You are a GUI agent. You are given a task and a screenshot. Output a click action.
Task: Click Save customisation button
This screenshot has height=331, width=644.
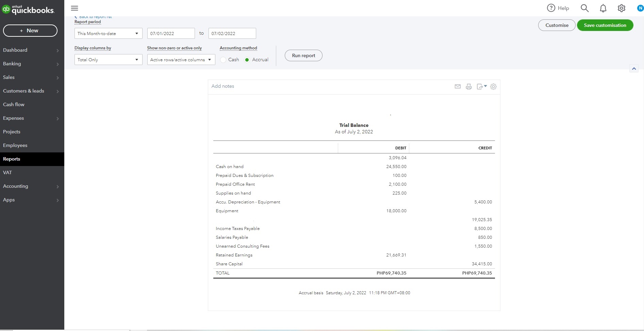[605, 25]
